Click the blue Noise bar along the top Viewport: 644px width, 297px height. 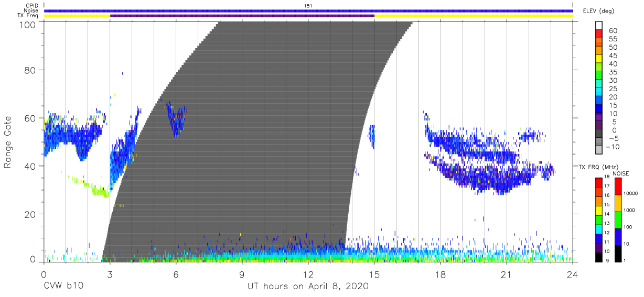click(308, 10)
